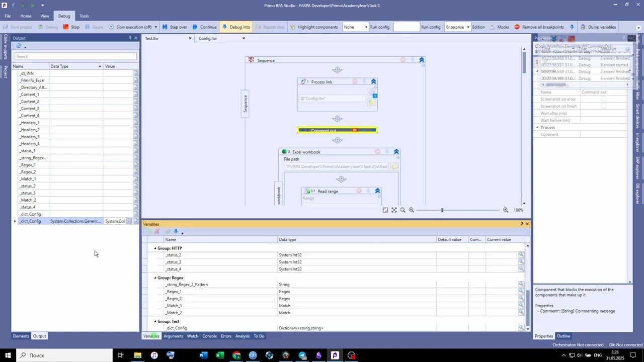644x362 pixels.
Task: Open the Console tab
Action: pos(210,336)
